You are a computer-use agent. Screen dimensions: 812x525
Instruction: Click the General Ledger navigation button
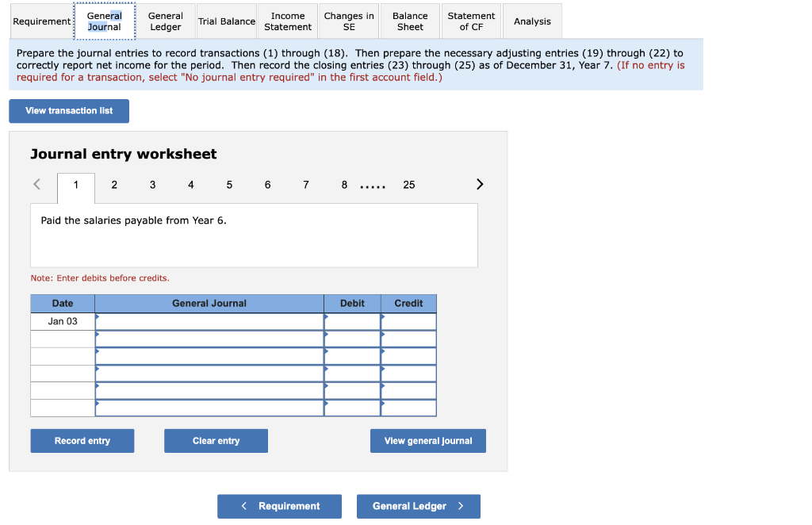[418, 506]
